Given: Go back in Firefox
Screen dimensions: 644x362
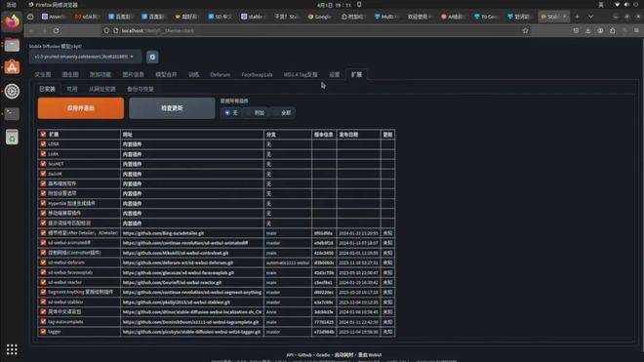Looking at the screenshot, I should tap(31, 31).
